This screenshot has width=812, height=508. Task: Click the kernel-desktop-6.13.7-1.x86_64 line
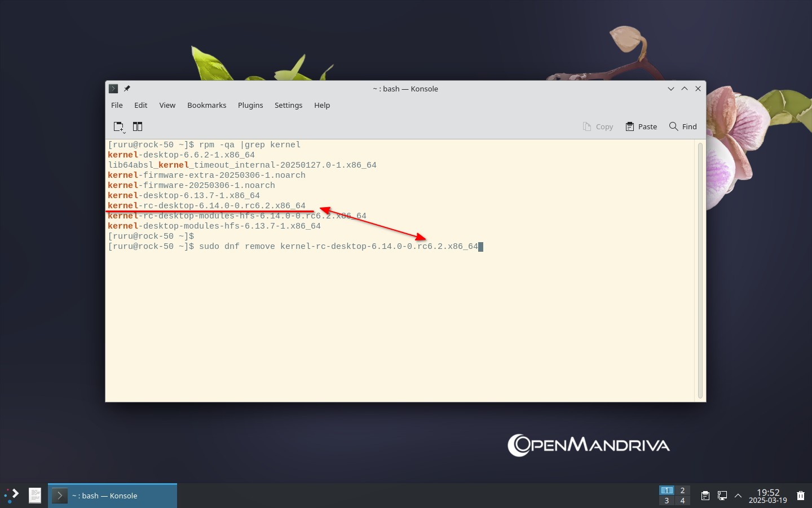point(184,195)
